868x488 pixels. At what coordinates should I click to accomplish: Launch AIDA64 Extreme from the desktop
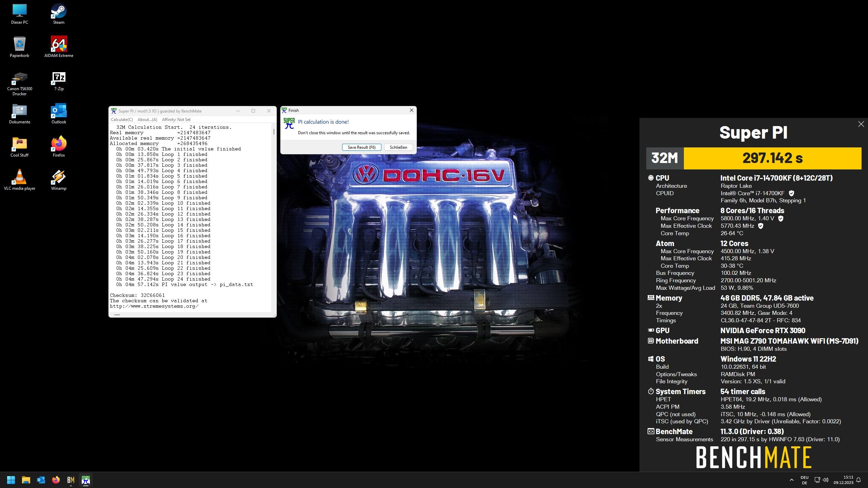point(59,47)
